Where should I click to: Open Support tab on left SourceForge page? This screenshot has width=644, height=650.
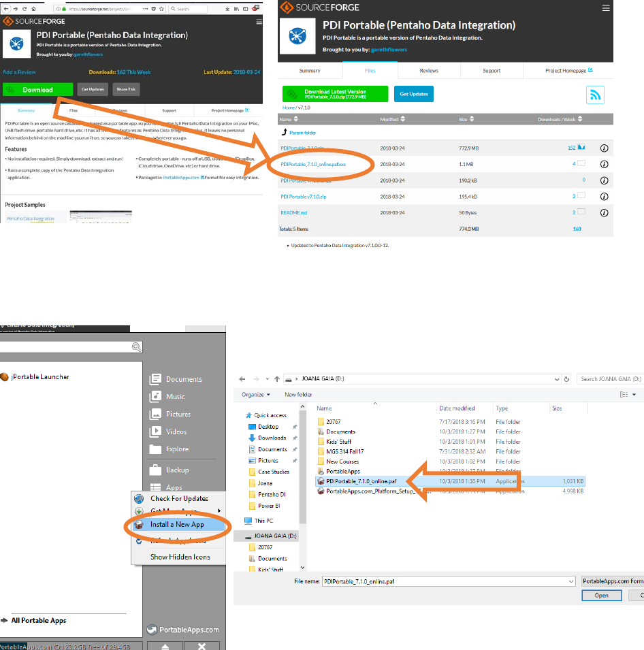coord(170,110)
